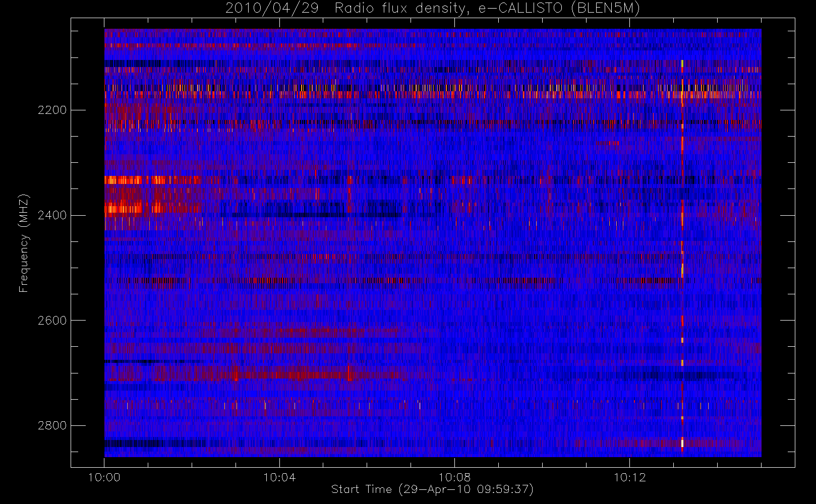Screen dimensions: 816x504
Task: Click the 2800 frequency tick label
Action: click(52, 425)
